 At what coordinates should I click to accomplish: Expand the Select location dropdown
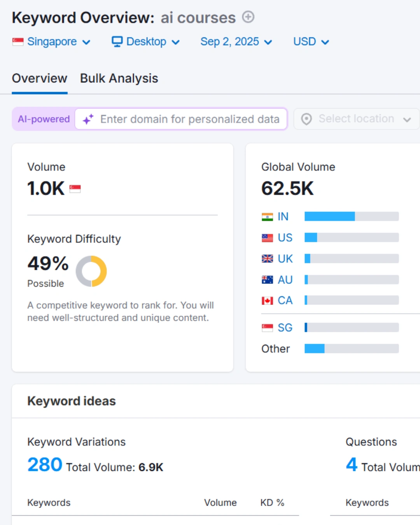[357, 119]
